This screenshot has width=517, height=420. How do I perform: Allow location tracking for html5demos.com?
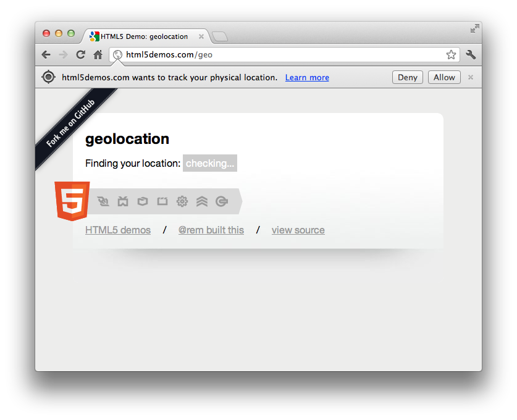(x=444, y=77)
